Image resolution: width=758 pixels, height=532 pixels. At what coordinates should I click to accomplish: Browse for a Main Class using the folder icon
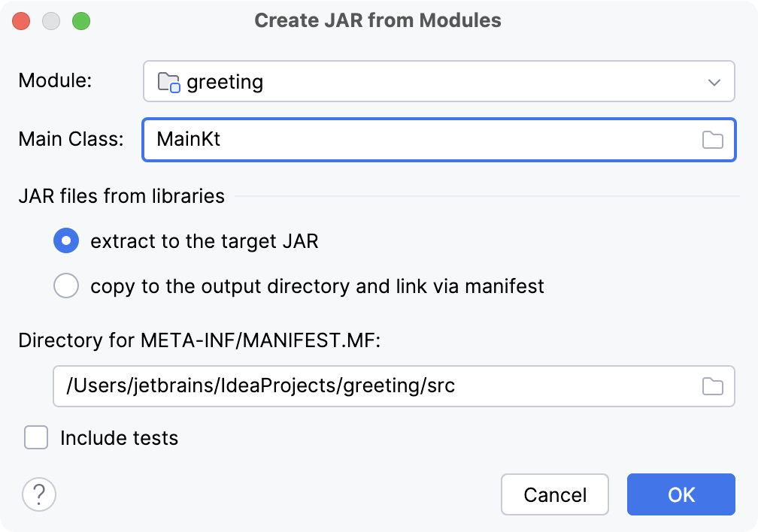pyautogui.click(x=712, y=140)
